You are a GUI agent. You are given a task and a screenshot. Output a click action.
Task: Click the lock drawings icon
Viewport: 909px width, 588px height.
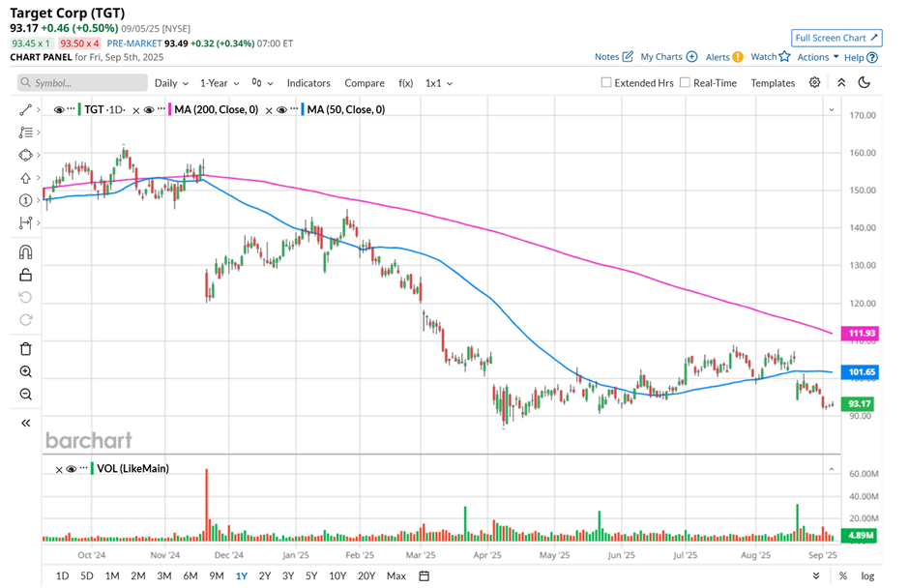25,275
